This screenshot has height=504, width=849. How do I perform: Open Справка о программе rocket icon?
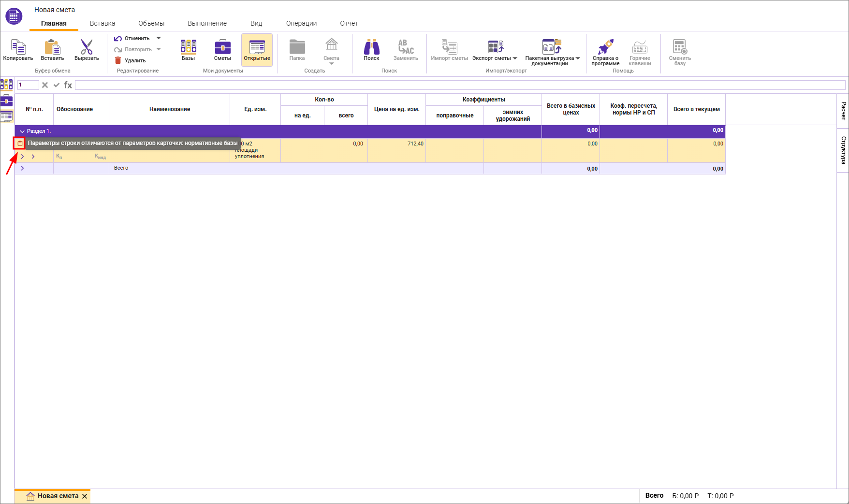coord(605,47)
